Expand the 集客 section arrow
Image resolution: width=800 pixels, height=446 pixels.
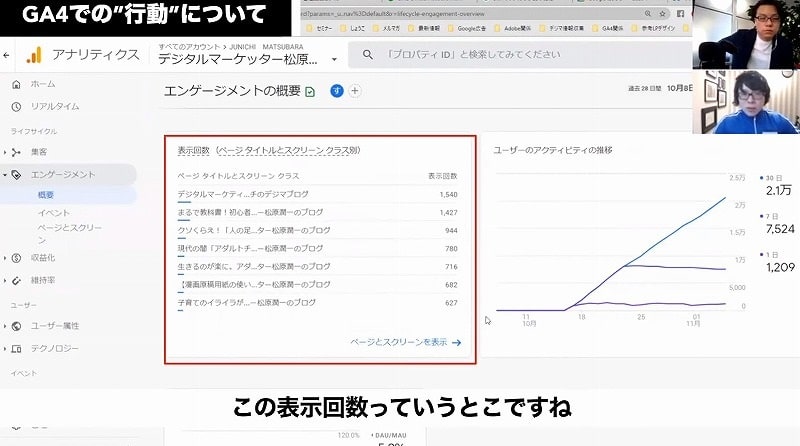click(5, 152)
